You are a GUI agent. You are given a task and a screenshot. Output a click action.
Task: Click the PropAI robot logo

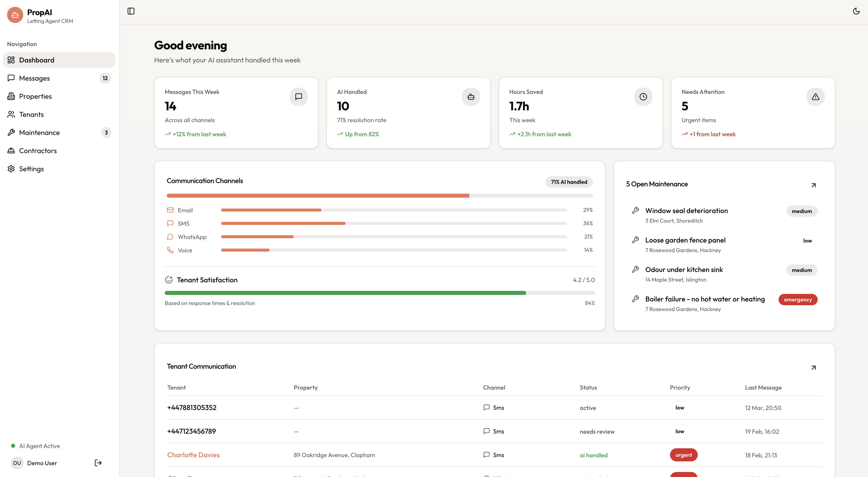point(15,15)
